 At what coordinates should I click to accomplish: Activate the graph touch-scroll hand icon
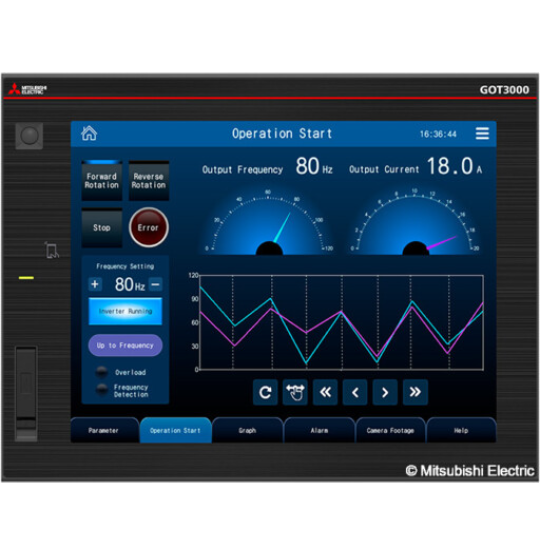[x=295, y=392]
